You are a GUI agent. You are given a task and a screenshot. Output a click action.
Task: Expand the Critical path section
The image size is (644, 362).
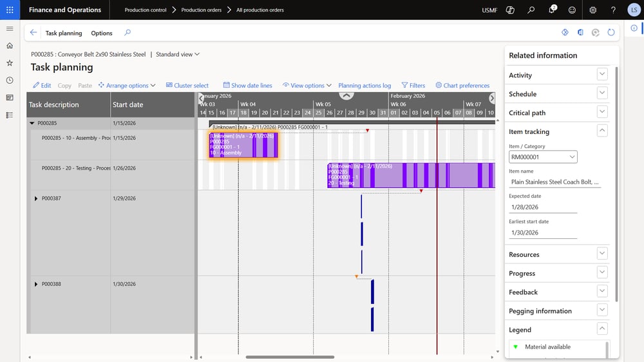(x=602, y=112)
